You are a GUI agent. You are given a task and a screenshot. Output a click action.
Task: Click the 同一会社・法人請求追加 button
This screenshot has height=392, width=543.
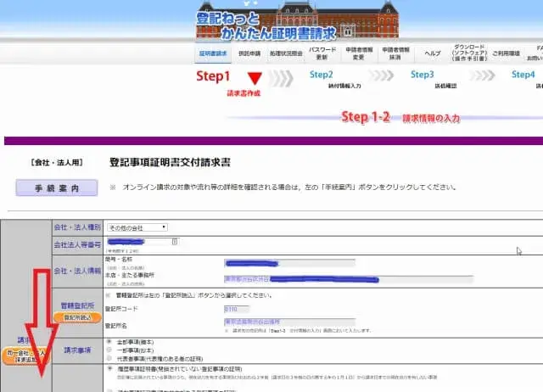[x=26, y=356]
